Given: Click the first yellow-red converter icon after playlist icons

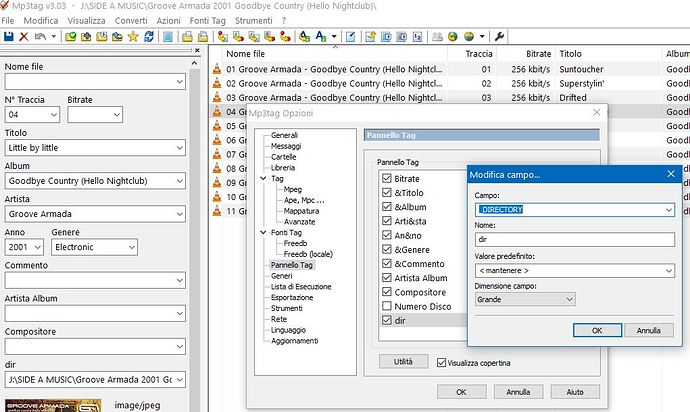Looking at the screenshot, I should [x=222, y=37].
